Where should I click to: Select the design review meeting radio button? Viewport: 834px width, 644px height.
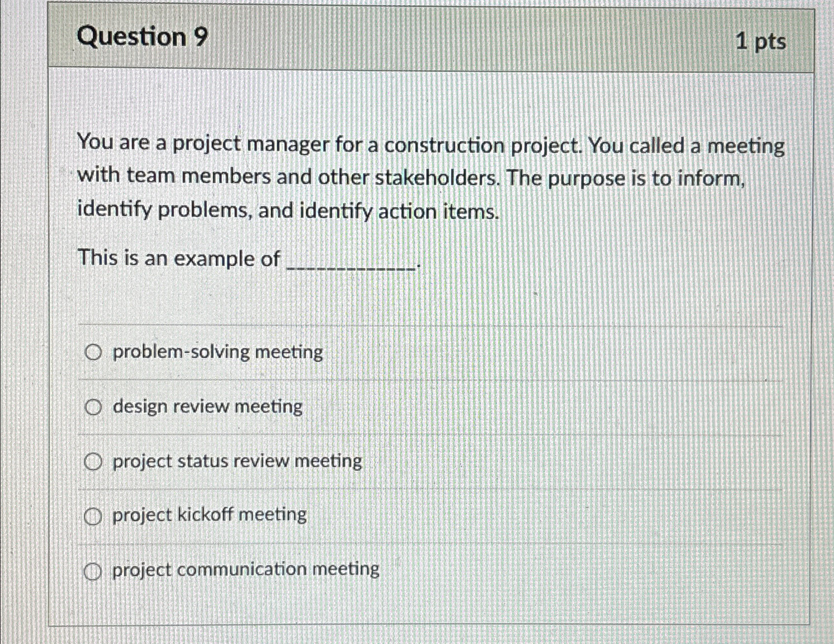(94, 407)
